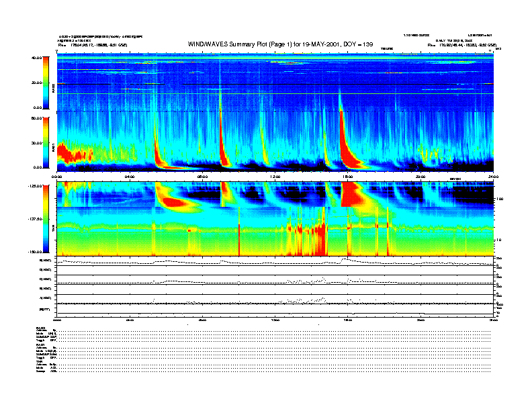Select the 30.00 label on RAD1 scale

pyautogui.click(x=37, y=143)
